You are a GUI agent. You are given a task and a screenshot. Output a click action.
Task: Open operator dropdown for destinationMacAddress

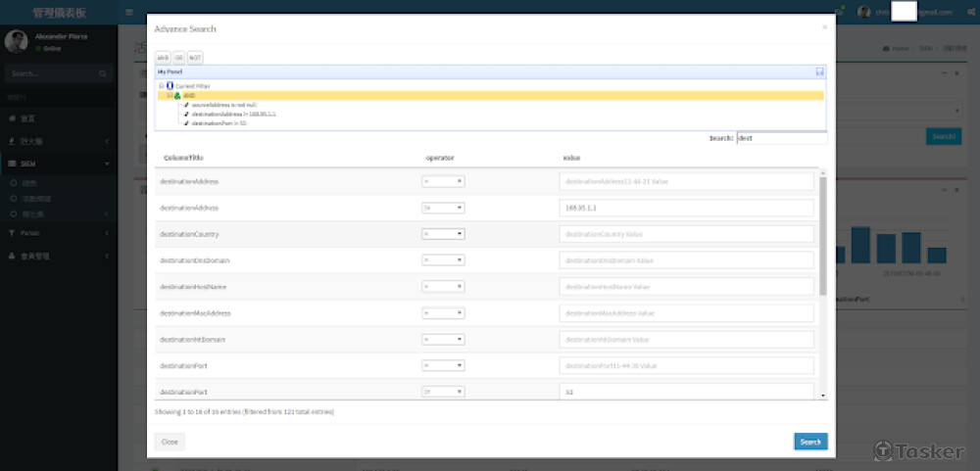[x=443, y=313]
